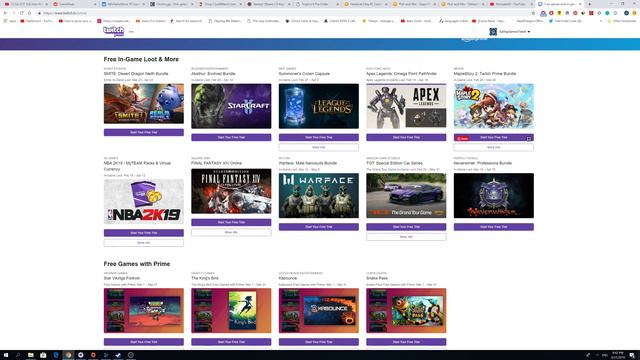Start free trial under Neverwinter Professions Bundle
640x360 pixels.
(493, 227)
